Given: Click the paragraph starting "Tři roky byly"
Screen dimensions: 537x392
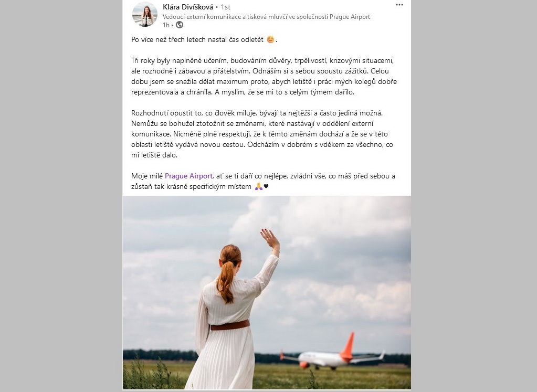Looking at the screenshot, I should [x=264, y=76].
